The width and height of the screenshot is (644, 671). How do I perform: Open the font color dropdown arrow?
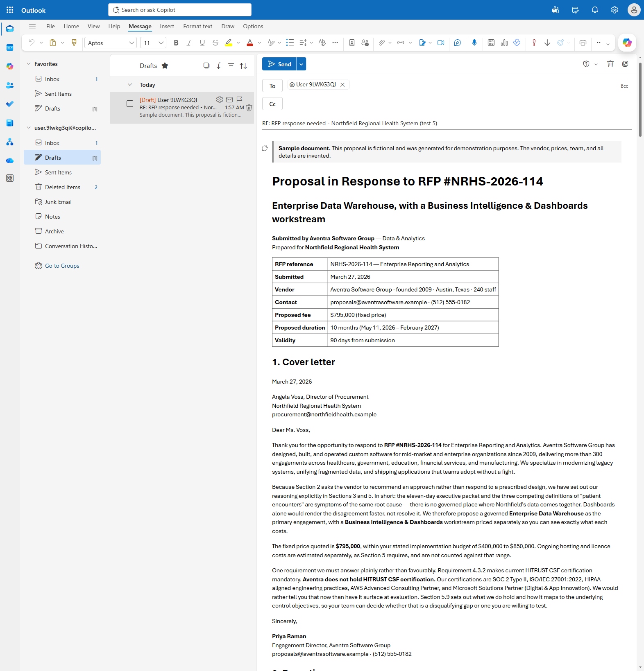click(259, 43)
